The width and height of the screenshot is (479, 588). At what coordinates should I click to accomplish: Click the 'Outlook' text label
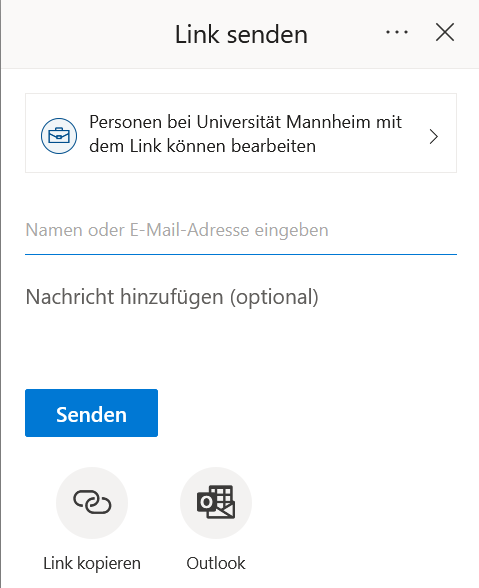(216, 563)
